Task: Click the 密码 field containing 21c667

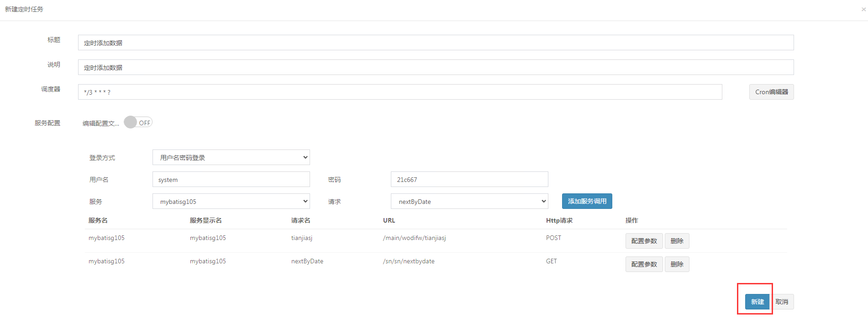Action: (469, 179)
